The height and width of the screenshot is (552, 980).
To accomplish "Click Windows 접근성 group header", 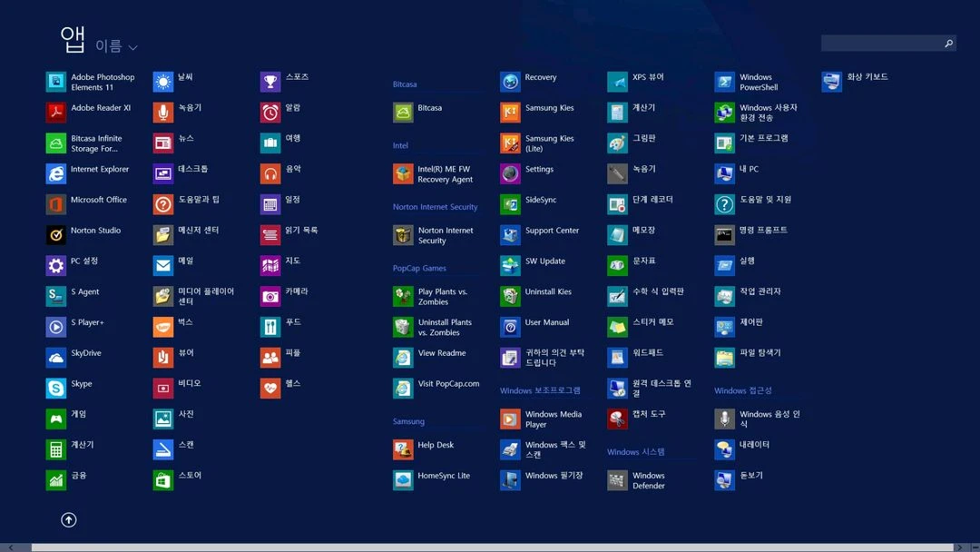I will pyautogui.click(x=743, y=390).
